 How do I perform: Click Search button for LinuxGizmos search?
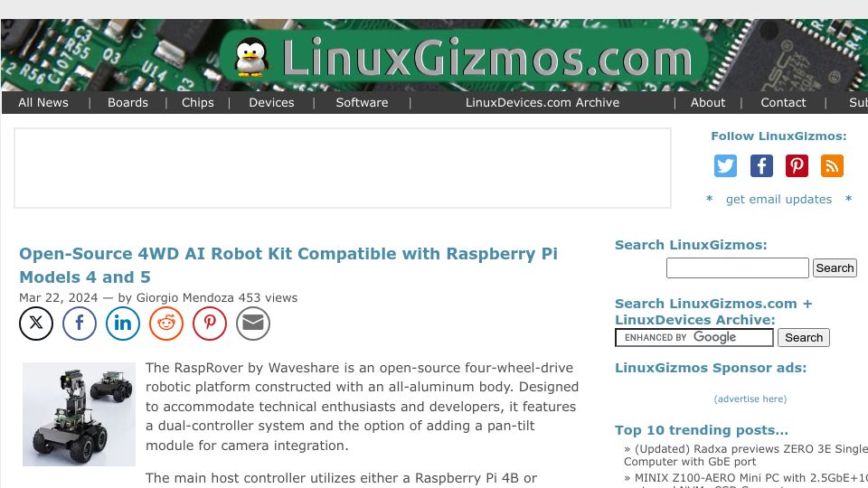(835, 267)
